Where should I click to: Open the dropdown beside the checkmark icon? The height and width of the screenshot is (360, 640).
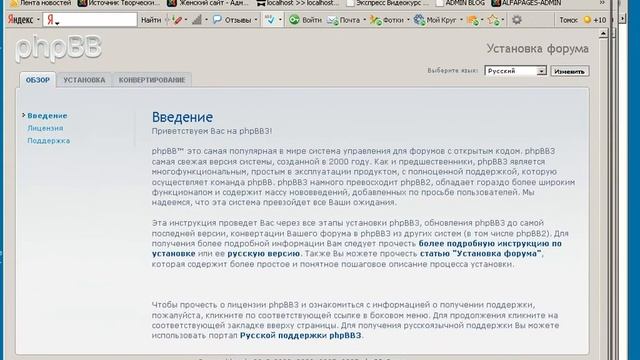[x=280, y=20]
